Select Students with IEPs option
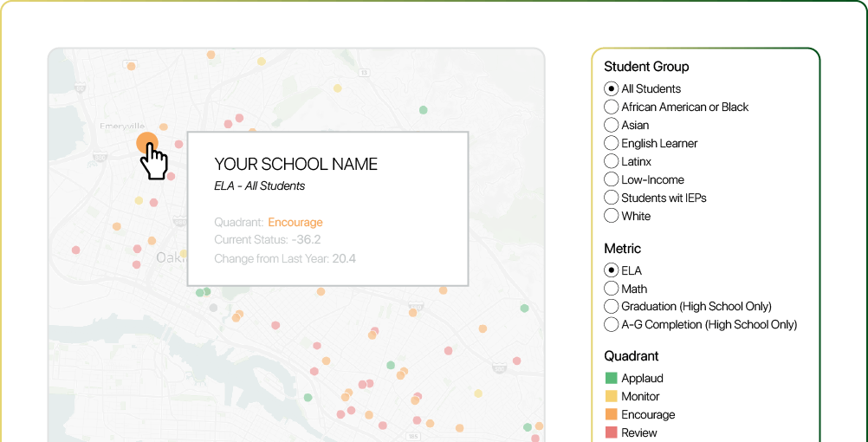 612,198
